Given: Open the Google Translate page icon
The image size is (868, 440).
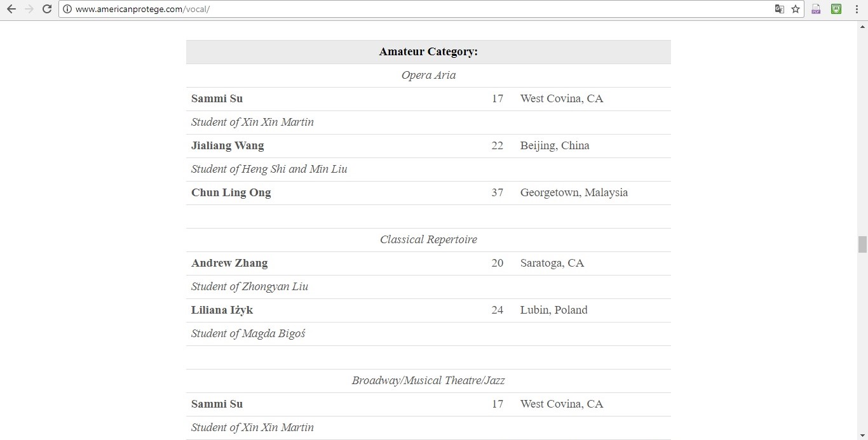Looking at the screenshot, I should [x=779, y=9].
